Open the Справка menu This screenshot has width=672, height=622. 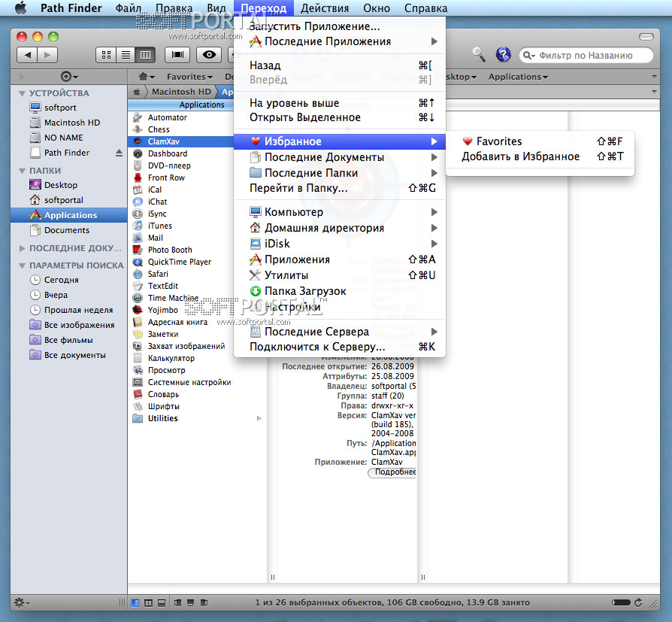(x=425, y=8)
